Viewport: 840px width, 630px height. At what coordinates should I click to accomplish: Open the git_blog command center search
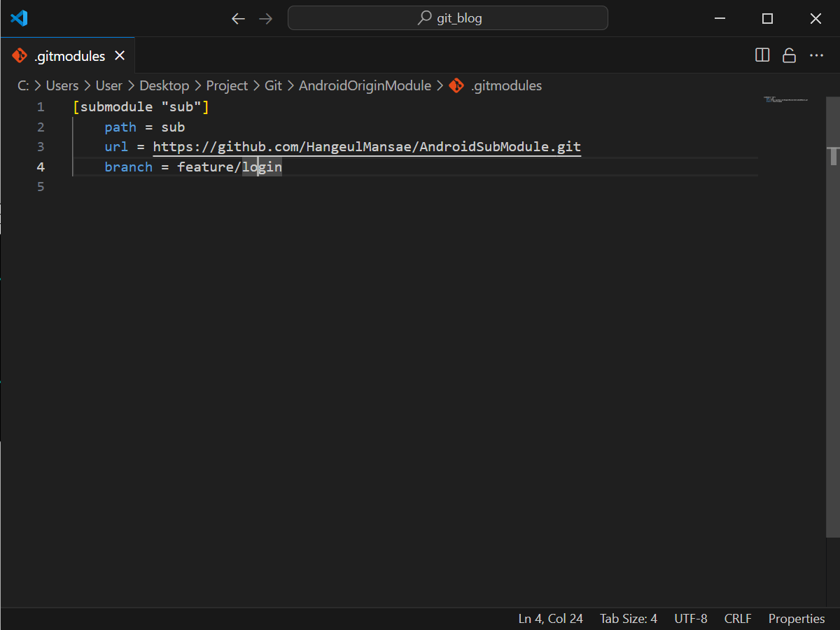pos(448,18)
